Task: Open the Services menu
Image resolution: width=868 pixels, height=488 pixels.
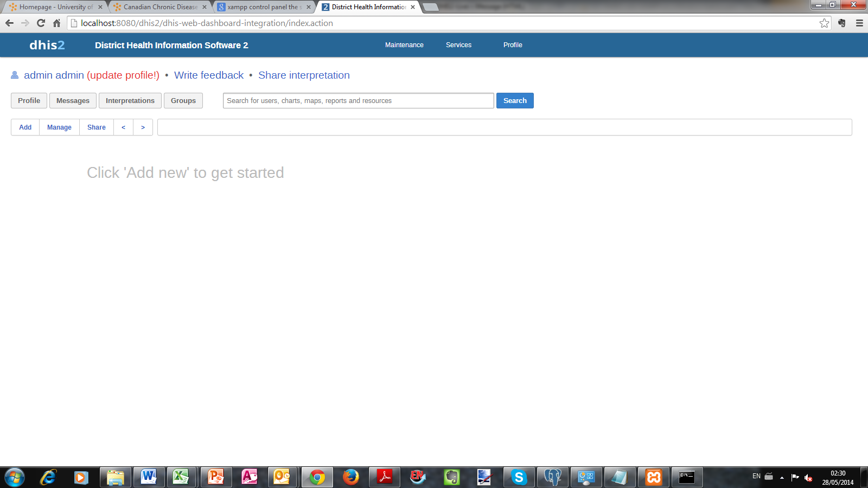Action: pos(458,45)
